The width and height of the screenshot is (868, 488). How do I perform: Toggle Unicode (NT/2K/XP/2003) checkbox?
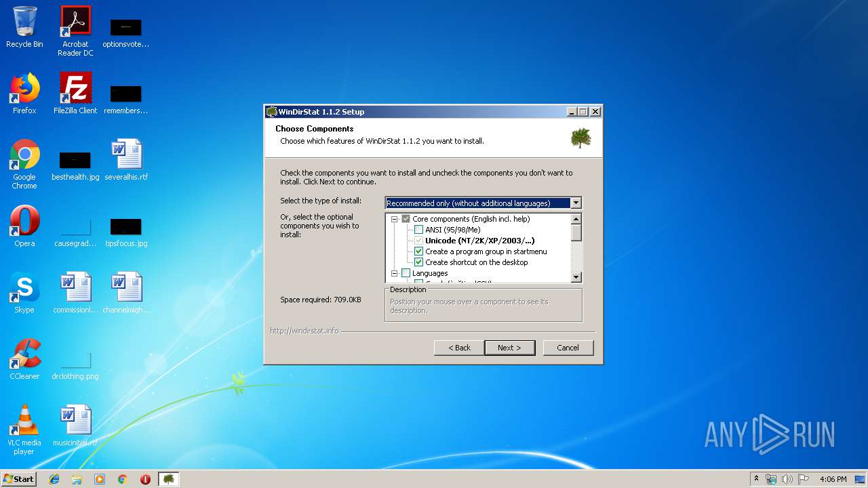tap(418, 241)
